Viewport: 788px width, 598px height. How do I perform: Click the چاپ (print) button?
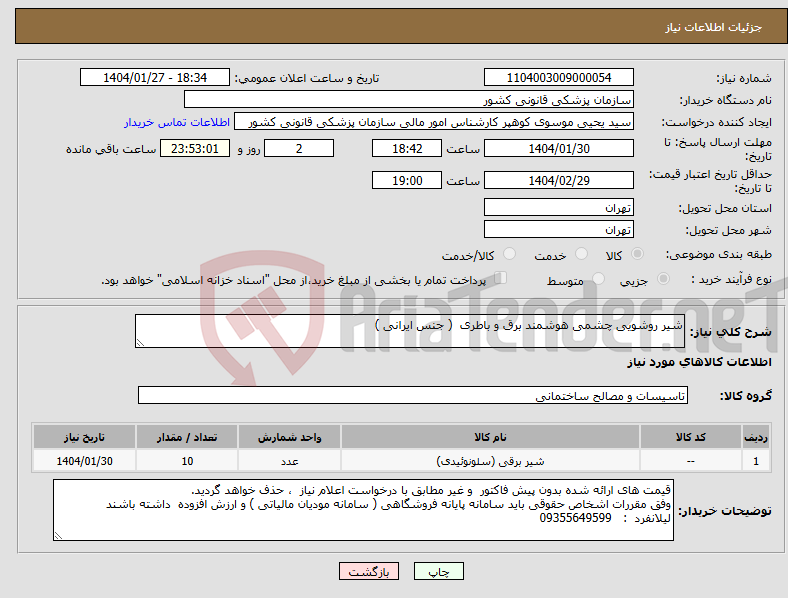tap(438, 571)
